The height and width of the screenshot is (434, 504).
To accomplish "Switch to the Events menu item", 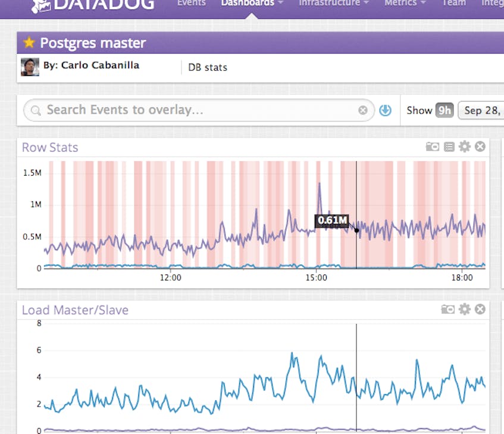I will tap(191, 3).
